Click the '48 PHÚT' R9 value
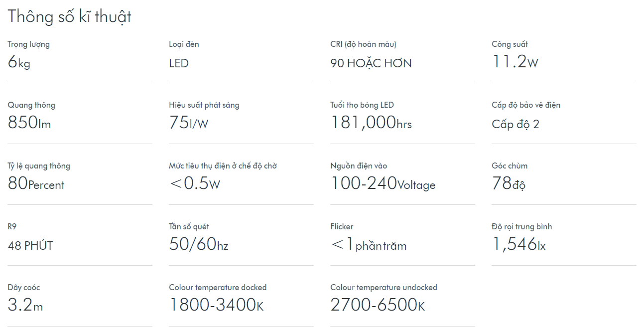Image resolution: width=644 pixels, height=333 pixels. [30, 246]
